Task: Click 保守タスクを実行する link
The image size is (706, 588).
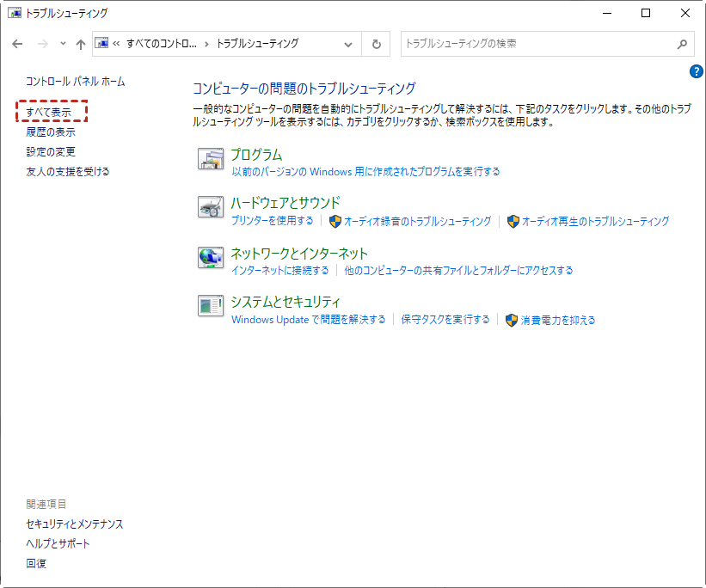Action: pos(445,320)
